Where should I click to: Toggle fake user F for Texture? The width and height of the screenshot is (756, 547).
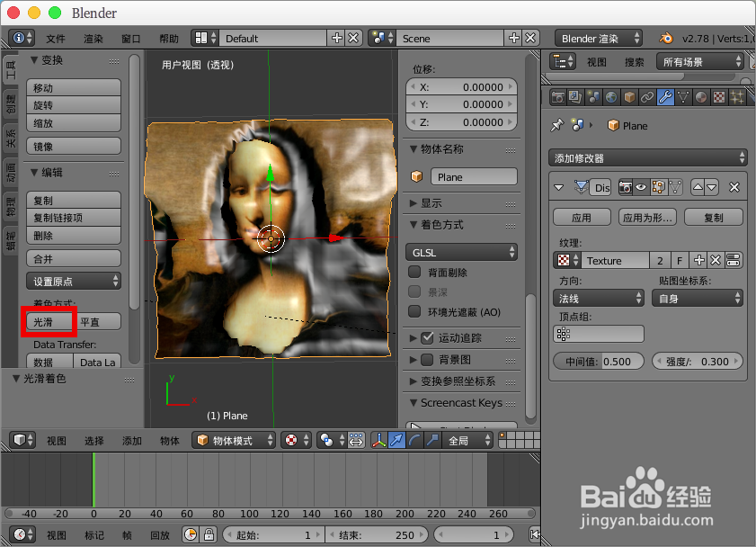click(680, 261)
